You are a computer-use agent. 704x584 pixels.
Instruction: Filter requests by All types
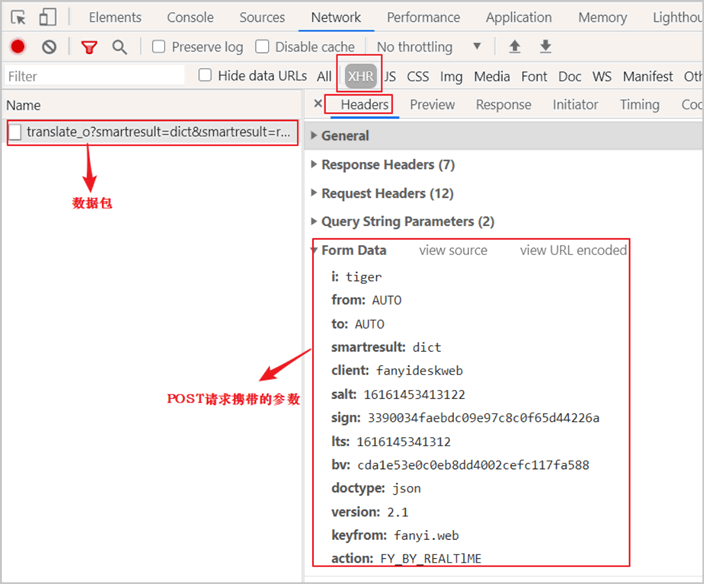pos(324,76)
